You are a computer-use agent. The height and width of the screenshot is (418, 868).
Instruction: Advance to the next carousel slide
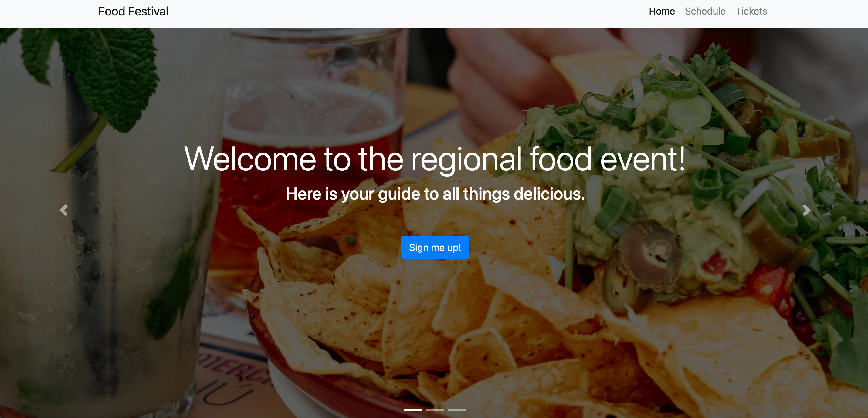806,210
